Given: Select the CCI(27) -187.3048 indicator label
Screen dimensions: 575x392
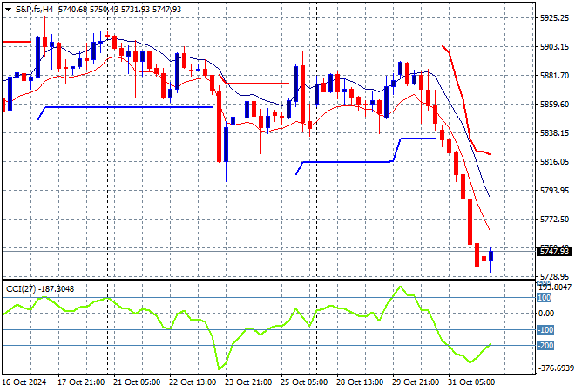Looking at the screenshot, I should click(40, 289).
